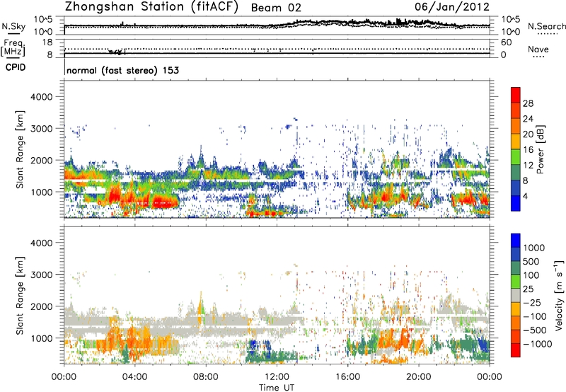Click the '04:00' time axis tick label

tap(135, 377)
